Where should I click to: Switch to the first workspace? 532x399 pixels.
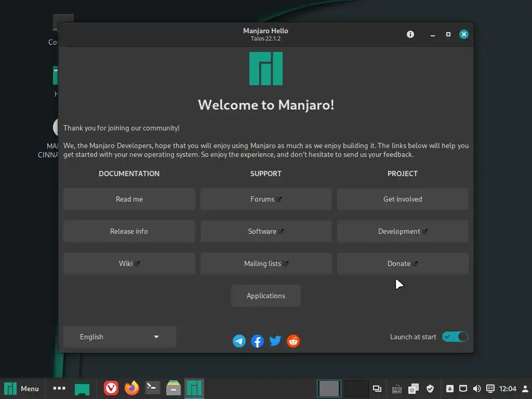coord(329,389)
